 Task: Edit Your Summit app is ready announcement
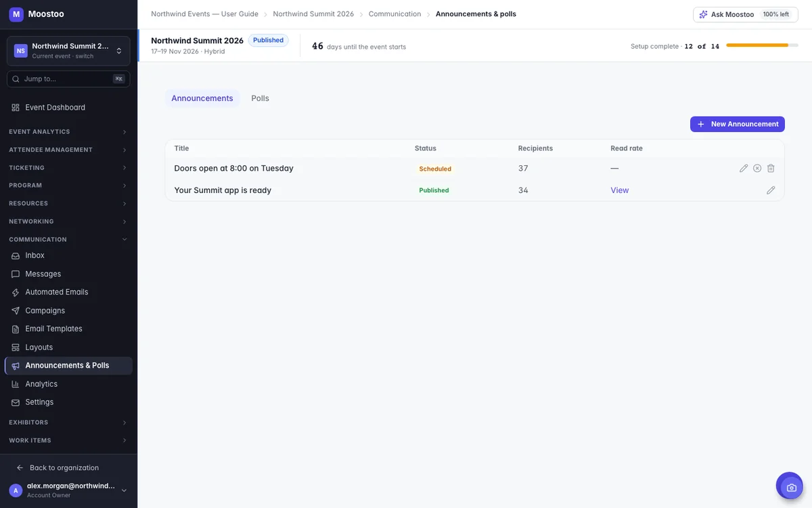pyautogui.click(x=771, y=190)
